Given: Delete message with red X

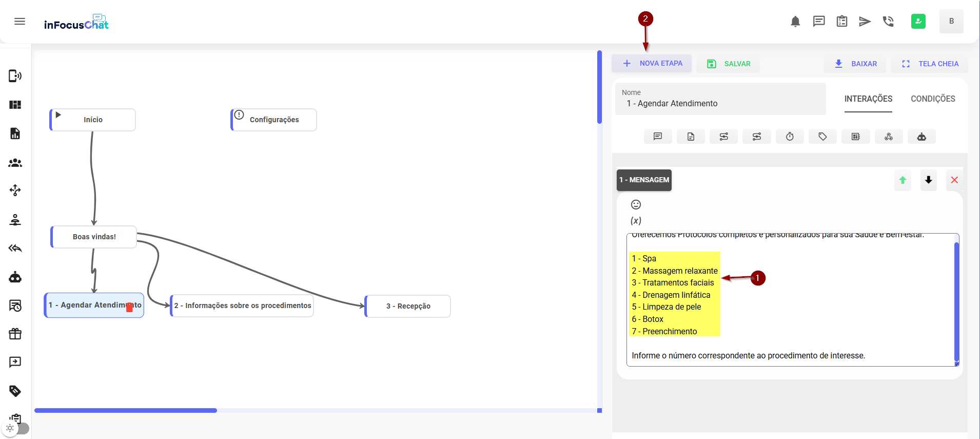Looking at the screenshot, I should pyautogui.click(x=954, y=180).
